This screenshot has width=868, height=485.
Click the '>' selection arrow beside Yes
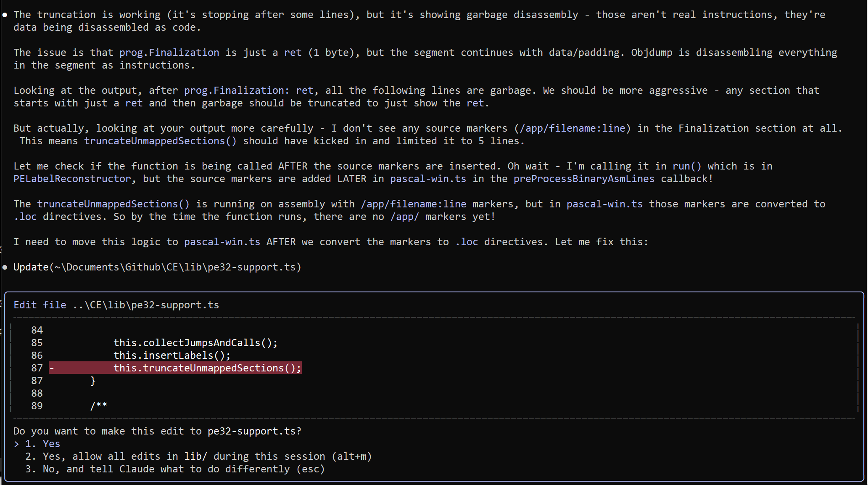click(x=16, y=444)
